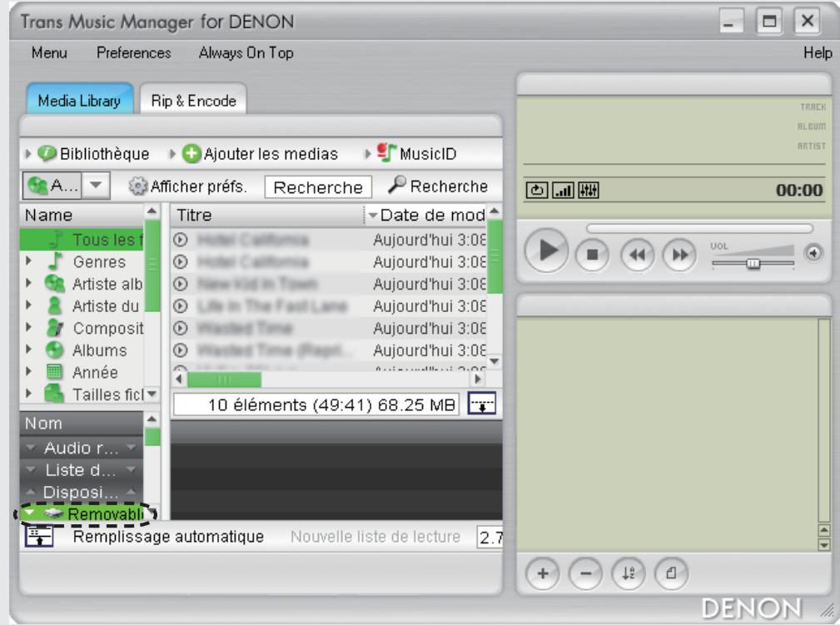The image size is (840, 625).
Task: Open the equalizer sliders icon
Action: 589,190
